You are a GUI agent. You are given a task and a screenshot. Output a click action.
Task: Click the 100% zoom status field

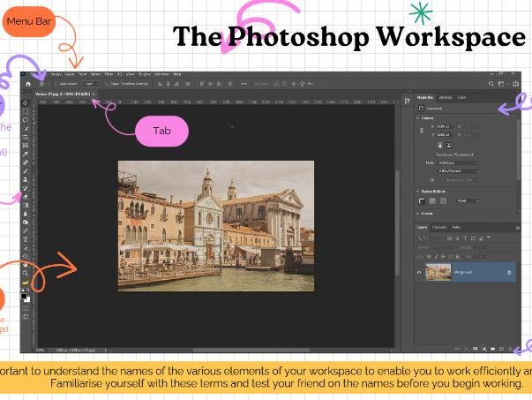41,350
